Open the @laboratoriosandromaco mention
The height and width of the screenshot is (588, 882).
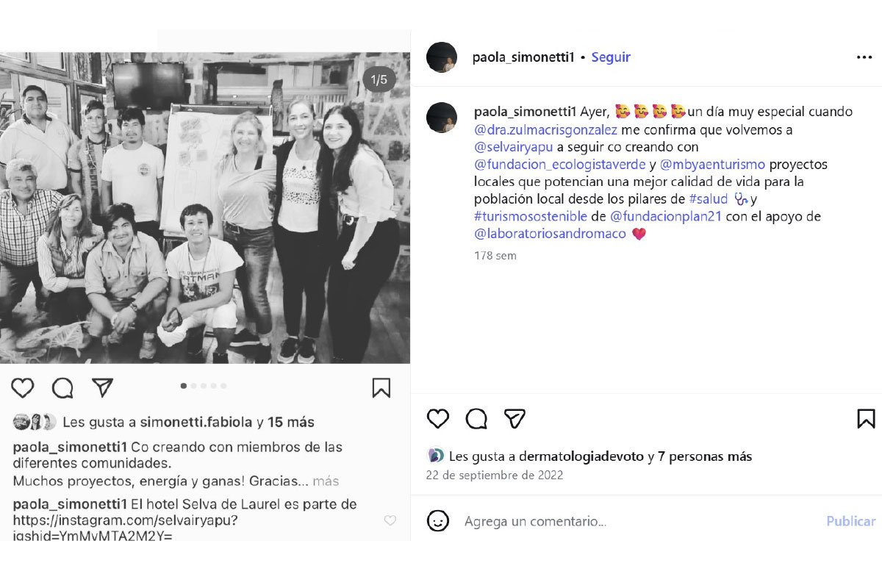coord(551,234)
